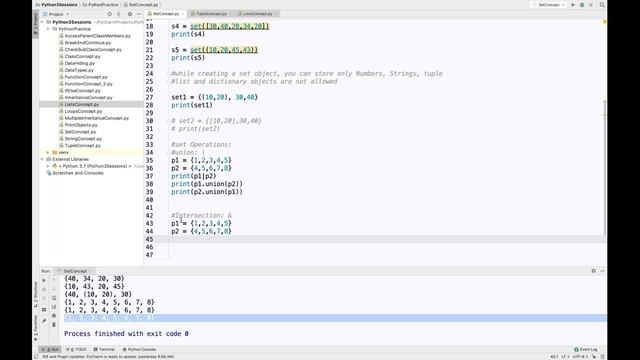Collapse External Libraries node
This screenshot has height=360, width=640.
click(42, 159)
